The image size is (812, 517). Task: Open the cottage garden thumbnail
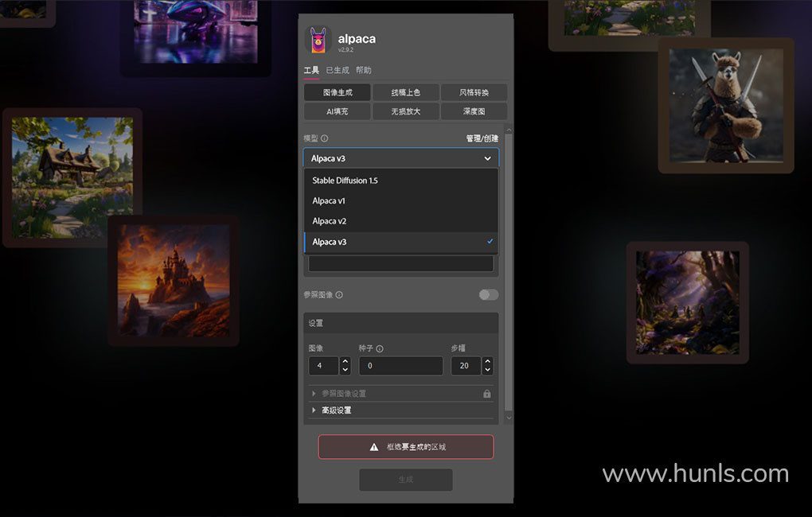[x=72, y=177]
